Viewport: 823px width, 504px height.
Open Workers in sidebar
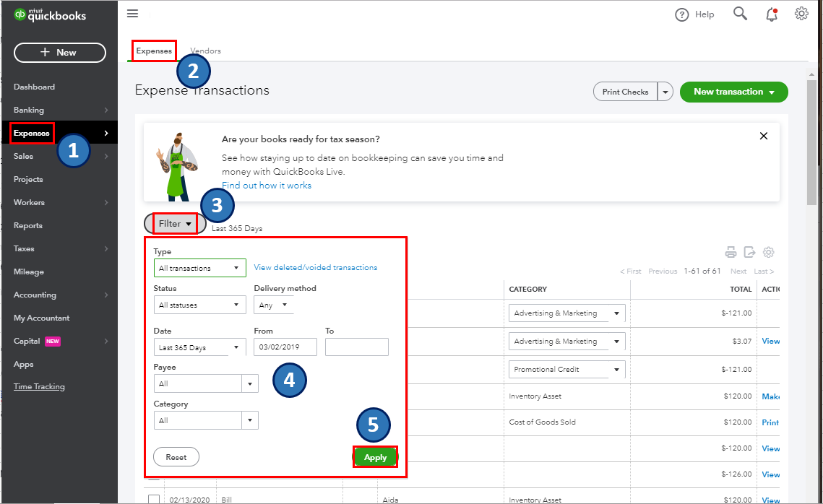(x=29, y=202)
